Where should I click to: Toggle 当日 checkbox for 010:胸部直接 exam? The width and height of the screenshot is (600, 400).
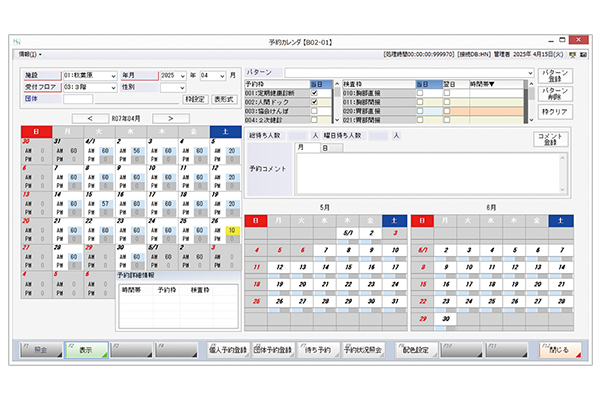pos(421,91)
